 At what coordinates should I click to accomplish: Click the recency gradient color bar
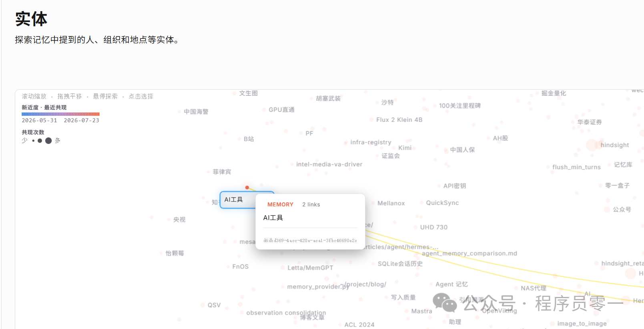point(60,114)
